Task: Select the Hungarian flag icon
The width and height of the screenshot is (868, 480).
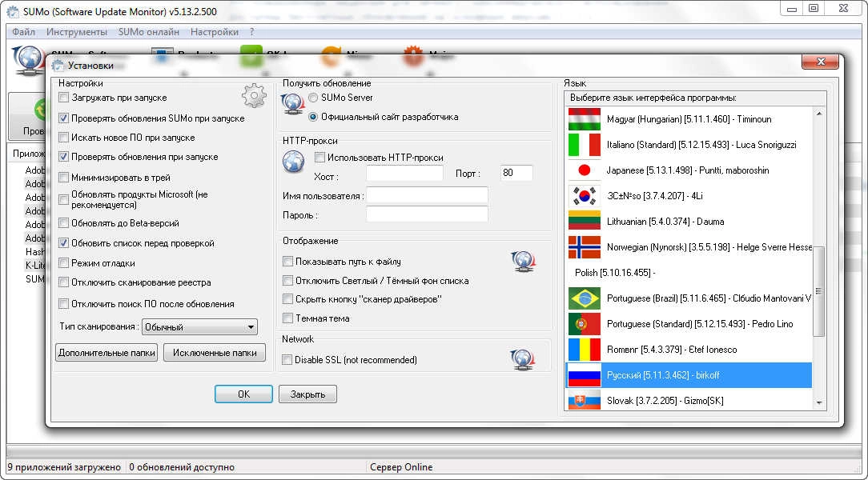Action: coord(584,119)
